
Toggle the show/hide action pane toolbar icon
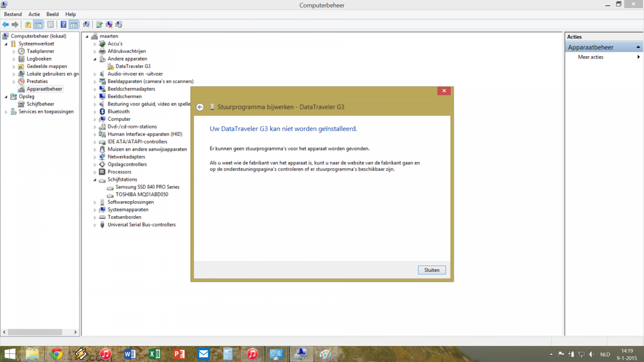pyautogui.click(x=74, y=24)
